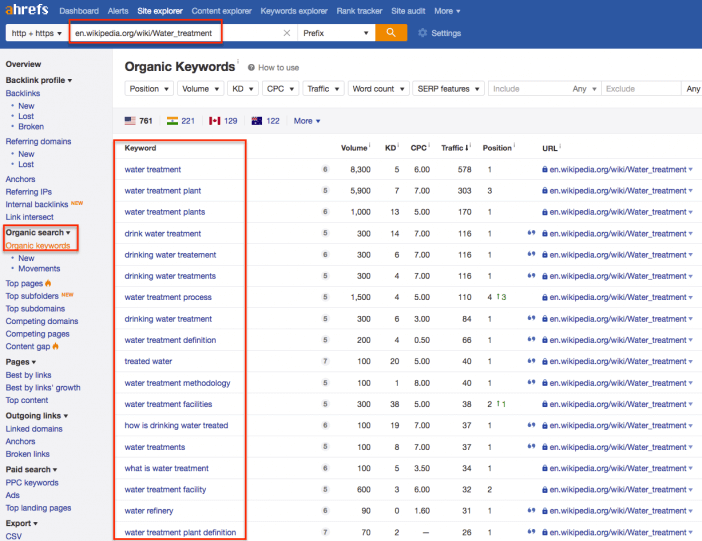This screenshot has width=702, height=541.
Task: Go to Rank tracker
Action: [359, 11]
